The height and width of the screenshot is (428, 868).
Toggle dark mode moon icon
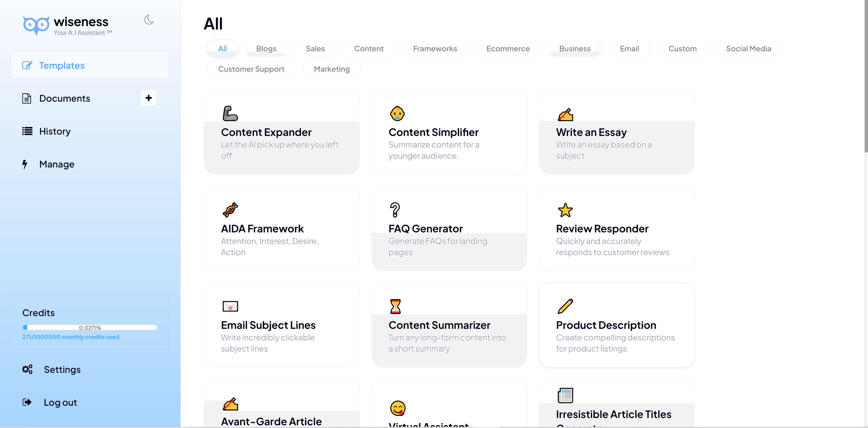click(149, 20)
